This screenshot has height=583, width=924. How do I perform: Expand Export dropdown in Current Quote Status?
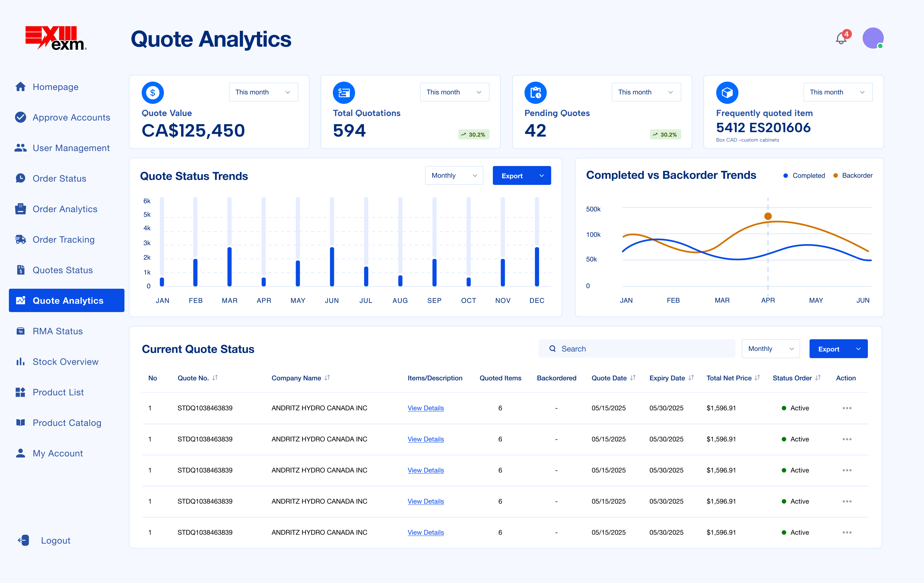point(858,349)
